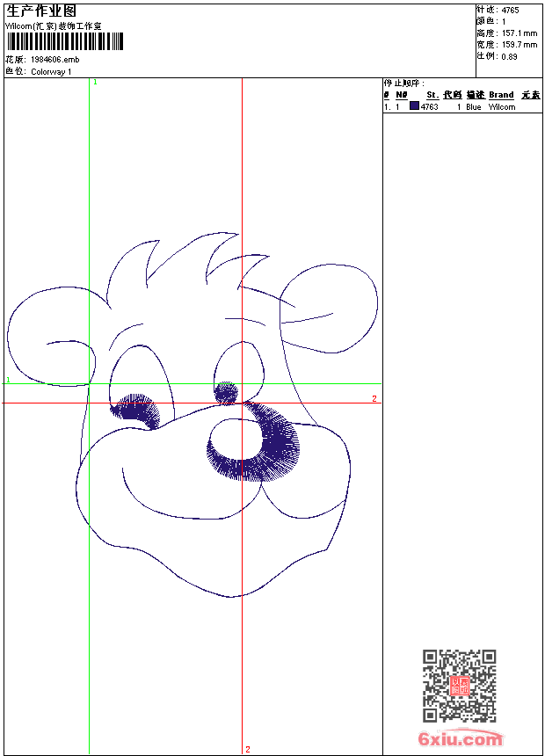The image size is (545, 756).
Task: Open the 6xiu.com watermark link
Action: tap(460, 739)
